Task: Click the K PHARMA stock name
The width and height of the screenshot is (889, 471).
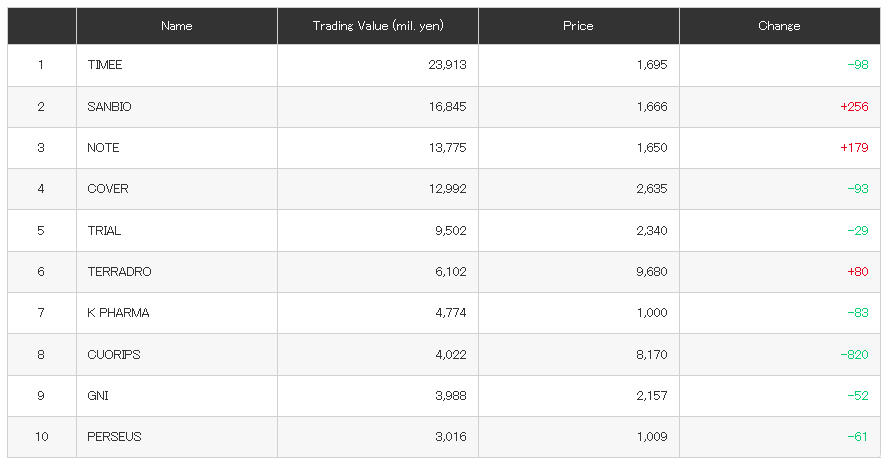Action: [118, 313]
